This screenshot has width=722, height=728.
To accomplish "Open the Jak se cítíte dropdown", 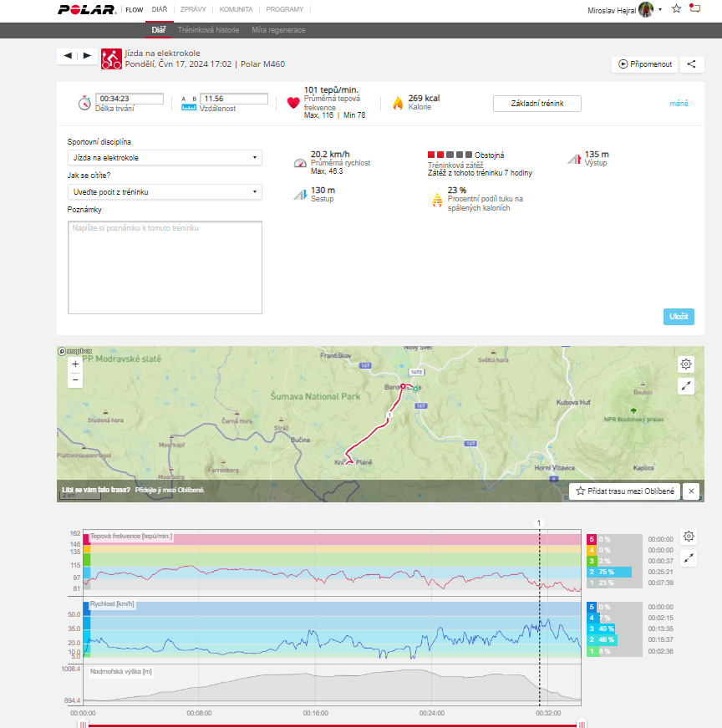I will [x=165, y=192].
